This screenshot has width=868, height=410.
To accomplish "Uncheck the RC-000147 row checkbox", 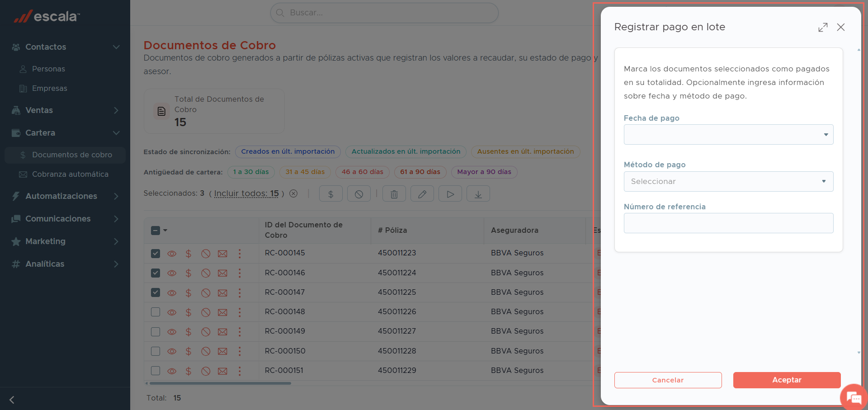I will click(156, 292).
